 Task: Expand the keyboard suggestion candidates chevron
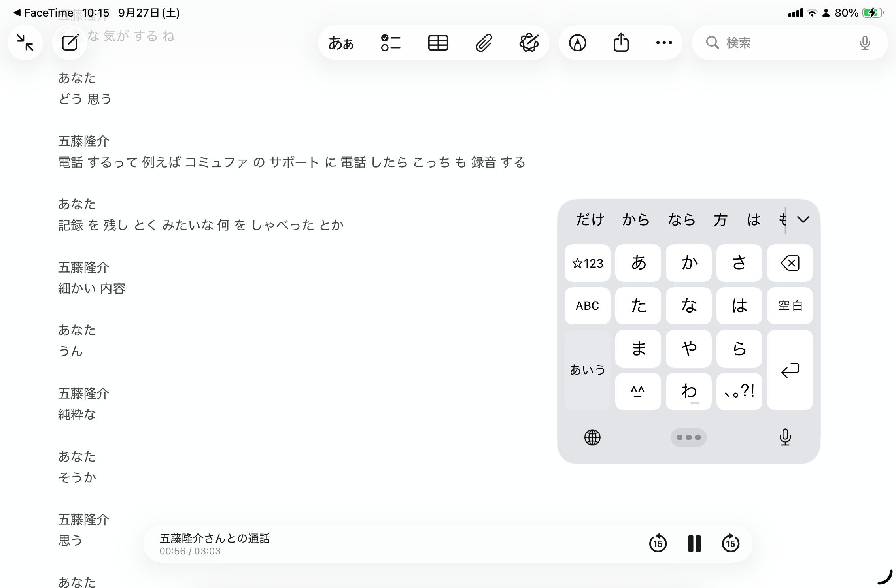point(803,219)
